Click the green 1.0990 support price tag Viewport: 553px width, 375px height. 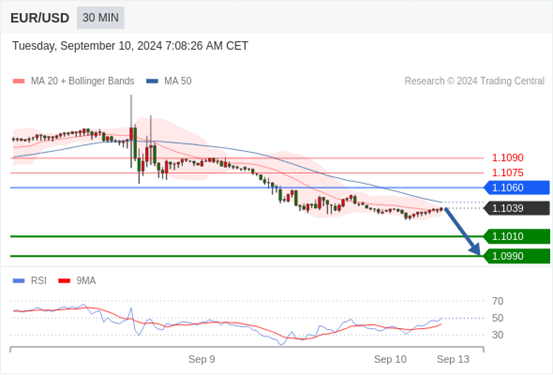[517, 256]
